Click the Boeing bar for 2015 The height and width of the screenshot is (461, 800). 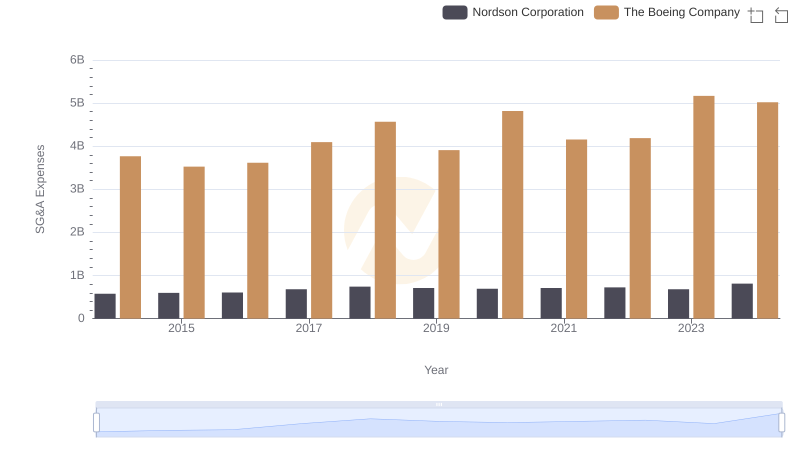coord(194,242)
